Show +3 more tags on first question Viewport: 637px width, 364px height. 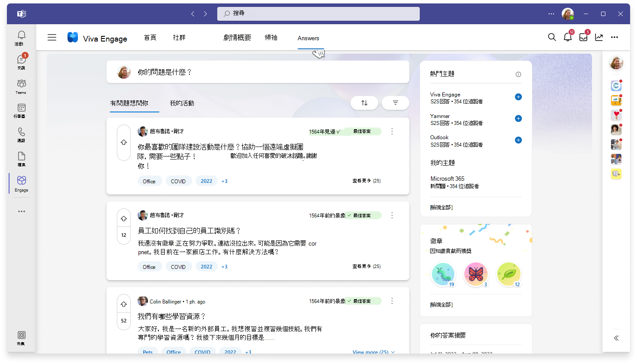224,181
